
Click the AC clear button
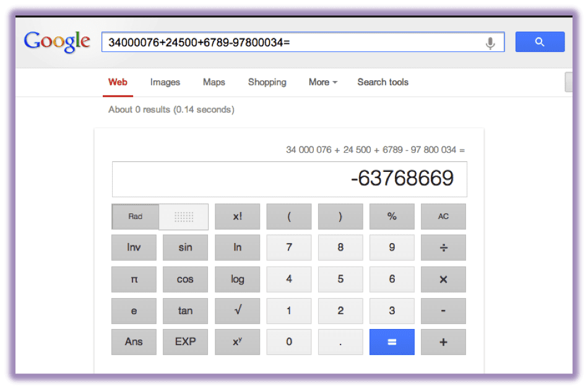coord(443,216)
